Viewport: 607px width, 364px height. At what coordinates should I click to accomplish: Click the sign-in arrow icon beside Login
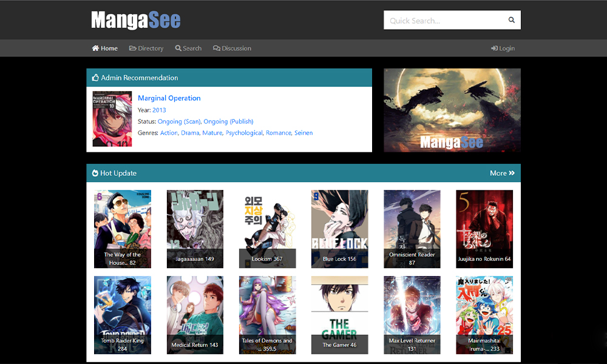(x=494, y=49)
